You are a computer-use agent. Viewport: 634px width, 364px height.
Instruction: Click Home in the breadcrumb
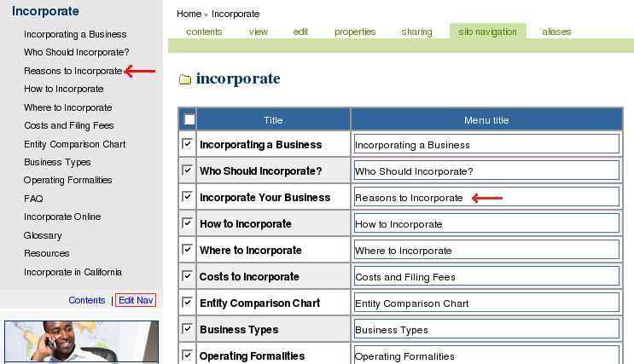pos(189,14)
